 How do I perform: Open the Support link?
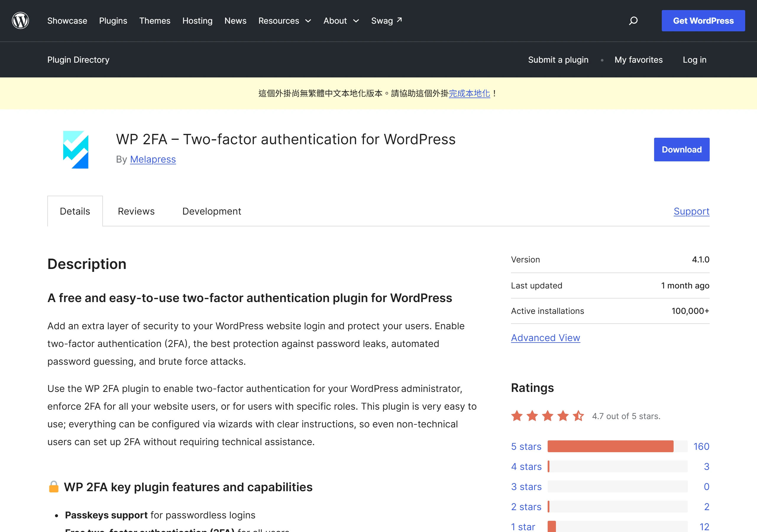691,211
